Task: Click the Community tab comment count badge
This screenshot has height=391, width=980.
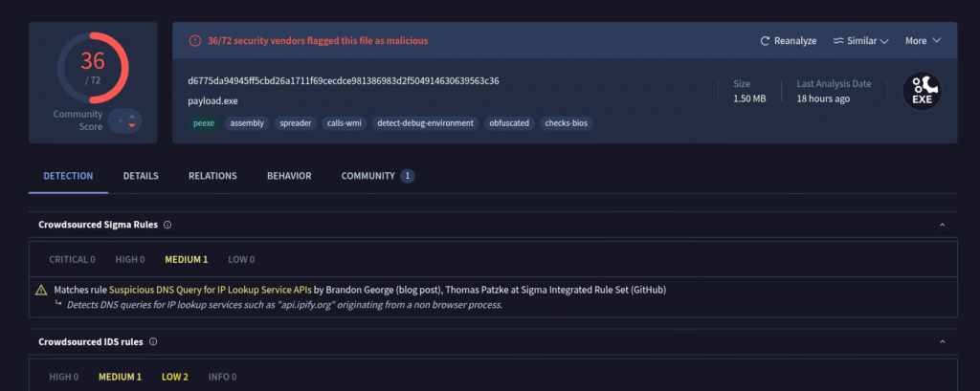Action: pyautogui.click(x=407, y=176)
